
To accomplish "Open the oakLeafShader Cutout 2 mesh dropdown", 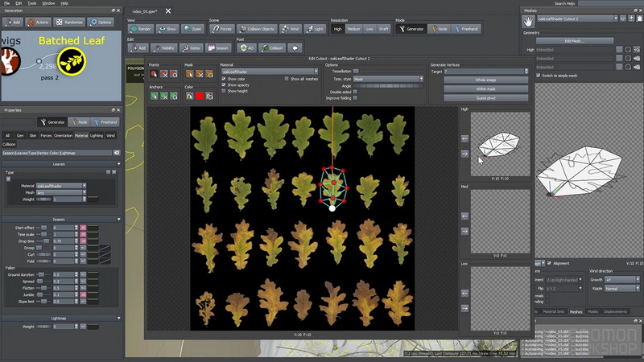I will pos(577,19).
